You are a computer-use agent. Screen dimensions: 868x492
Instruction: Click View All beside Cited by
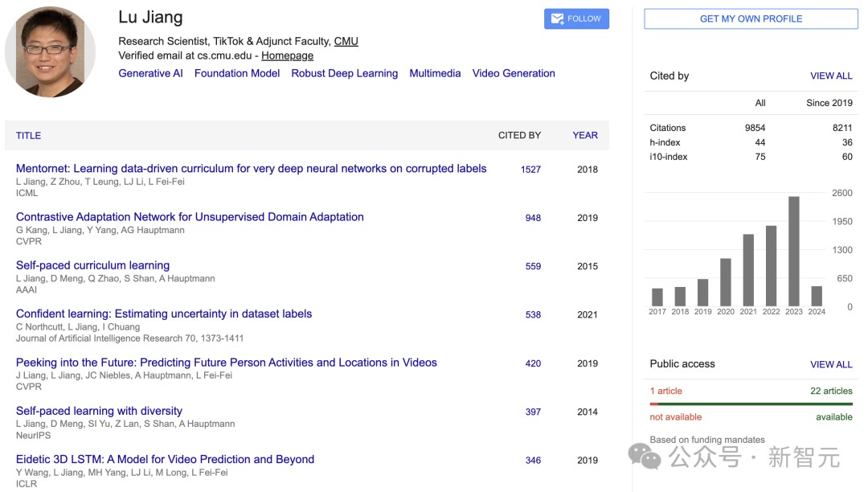pos(831,76)
